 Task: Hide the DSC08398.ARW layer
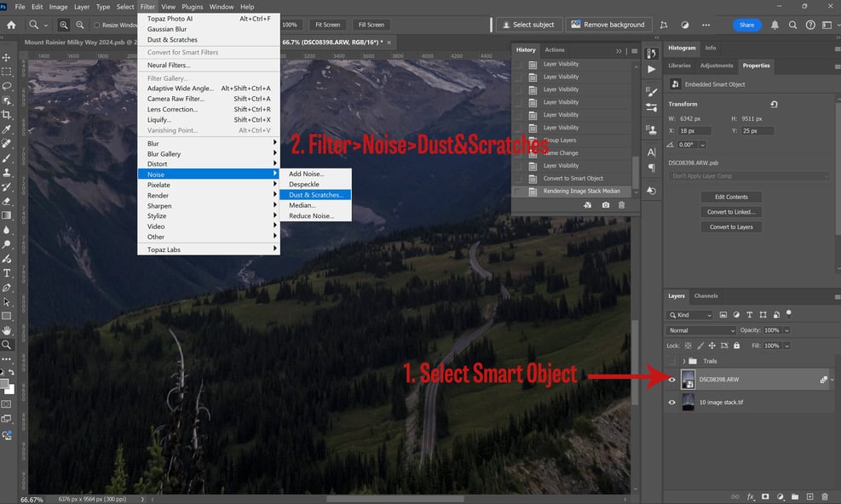point(671,380)
